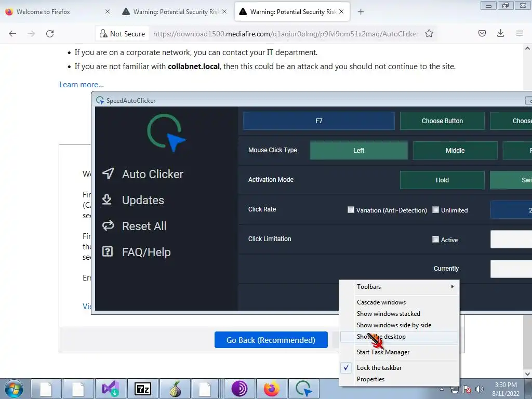Select Middle mouse click type
This screenshot has height=399, width=532.
click(x=455, y=150)
